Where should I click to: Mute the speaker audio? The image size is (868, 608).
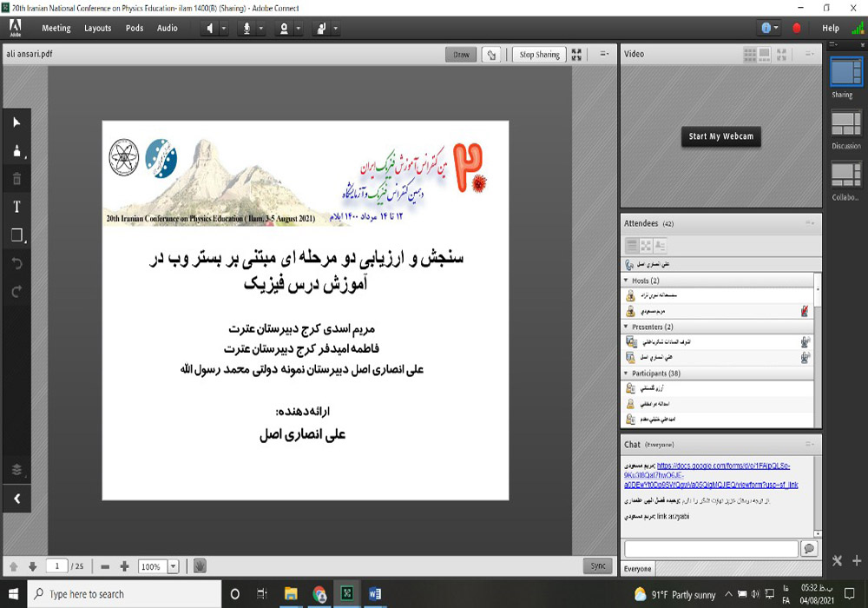(x=209, y=28)
